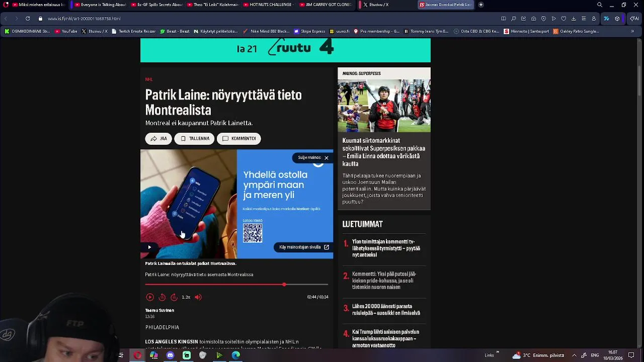The image size is (644, 362).
Task: Open a new browser tab with plus
Action: [x=481, y=5]
